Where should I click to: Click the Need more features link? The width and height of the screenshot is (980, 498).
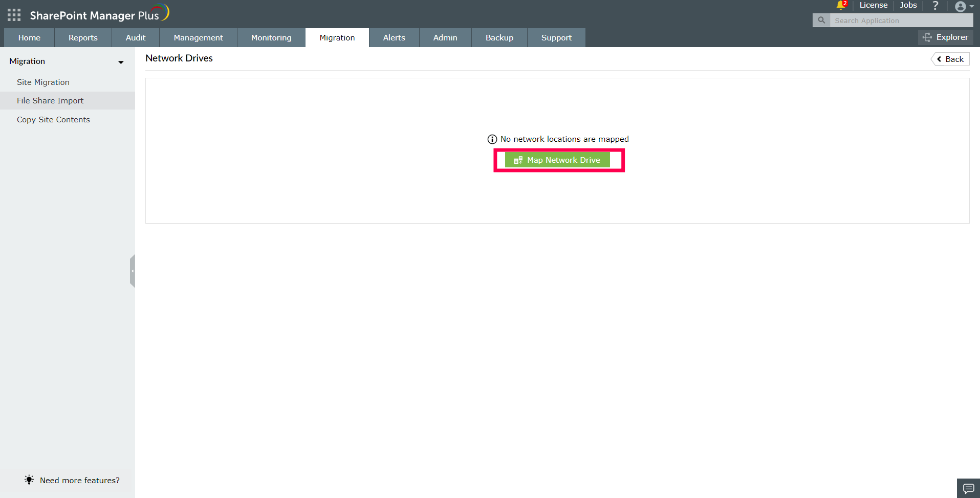[80, 480]
